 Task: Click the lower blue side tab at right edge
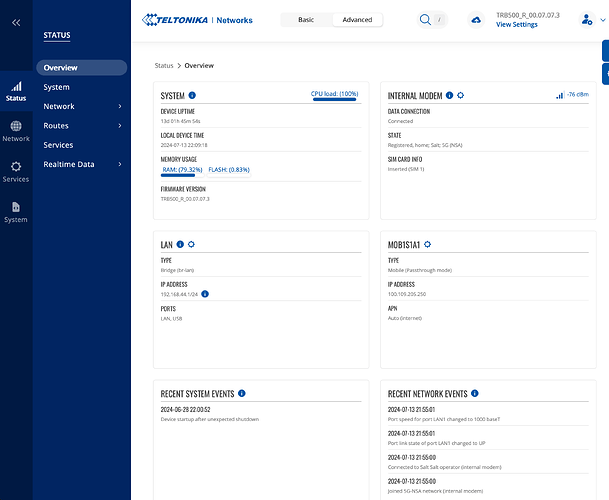click(x=606, y=74)
